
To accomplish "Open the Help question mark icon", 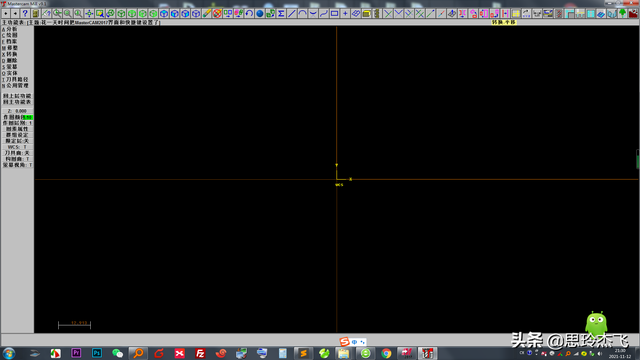I will (x=25, y=13).
